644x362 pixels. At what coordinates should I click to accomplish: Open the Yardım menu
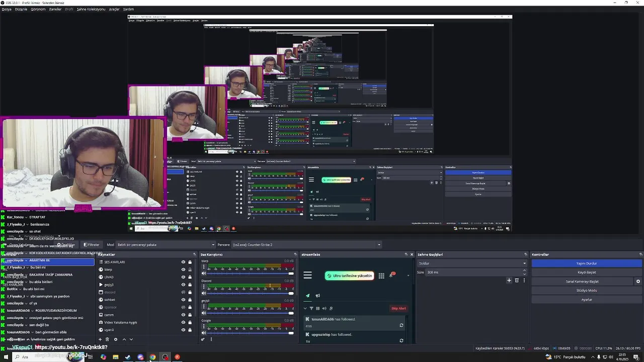click(129, 9)
